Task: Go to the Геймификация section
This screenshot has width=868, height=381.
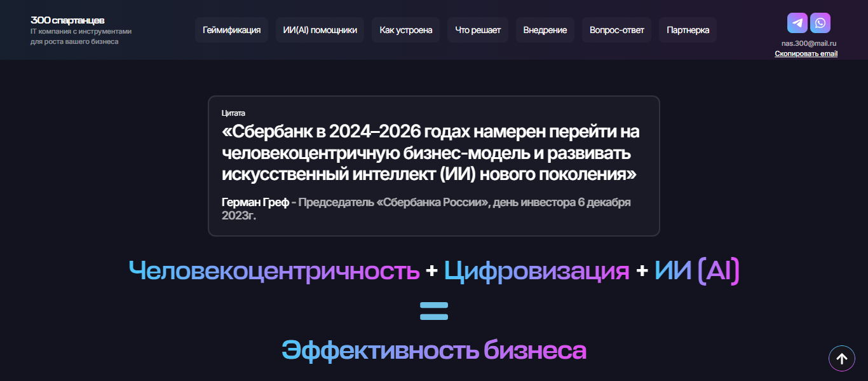Action: (231, 30)
